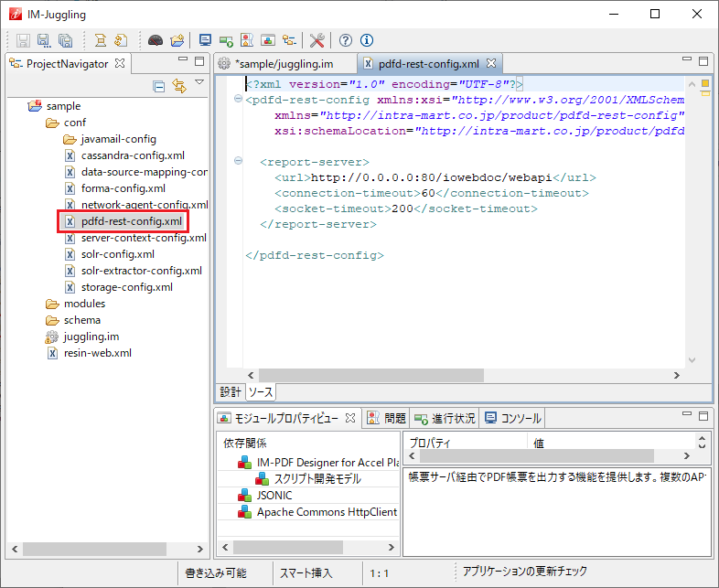Click the black gauge toolbar icon
The width and height of the screenshot is (719, 588).
(x=156, y=40)
